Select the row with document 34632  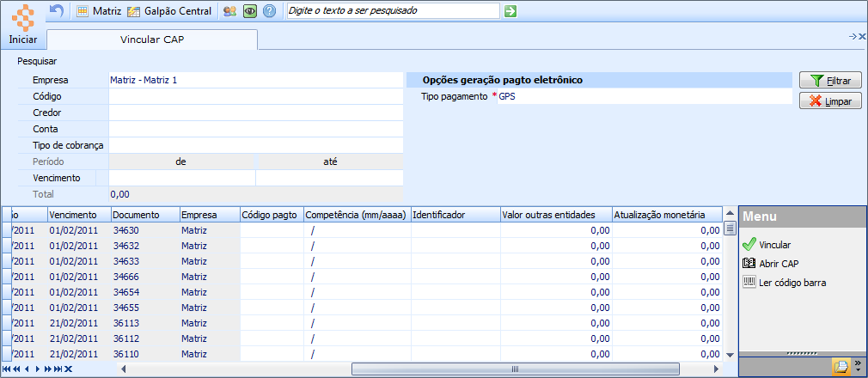point(363,246)
